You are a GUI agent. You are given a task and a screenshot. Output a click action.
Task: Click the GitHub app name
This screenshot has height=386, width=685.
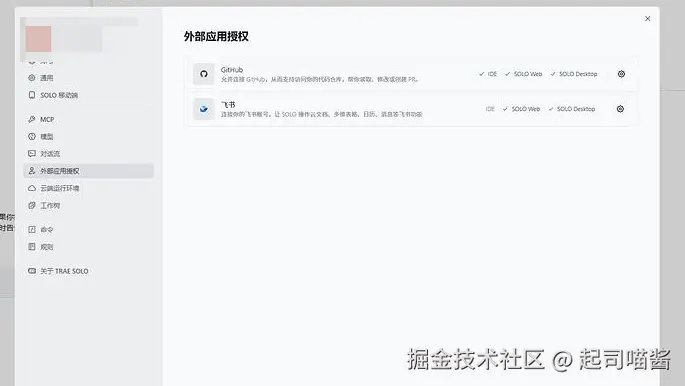pos(232,70)
